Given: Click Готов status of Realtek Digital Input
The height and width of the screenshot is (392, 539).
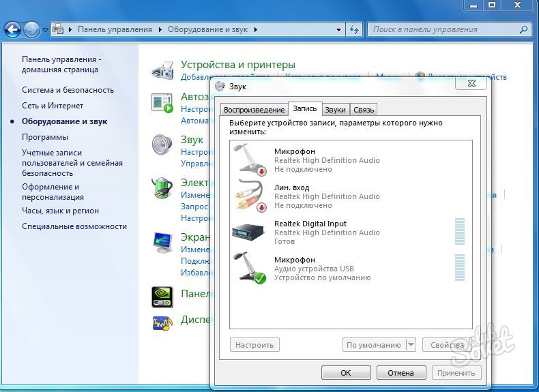Looking at the screenshot, I should 285,241.
